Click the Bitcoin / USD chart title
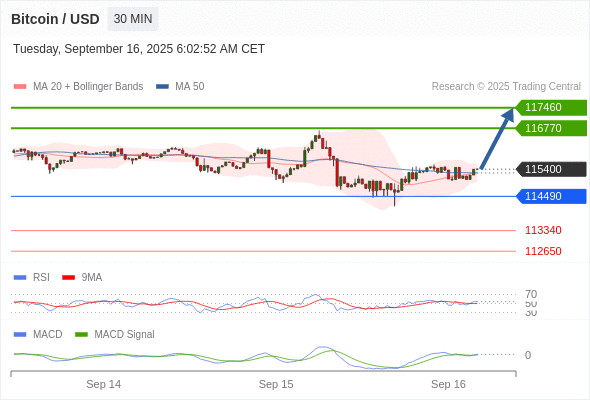The image size is (590, 400). point(55,19)
